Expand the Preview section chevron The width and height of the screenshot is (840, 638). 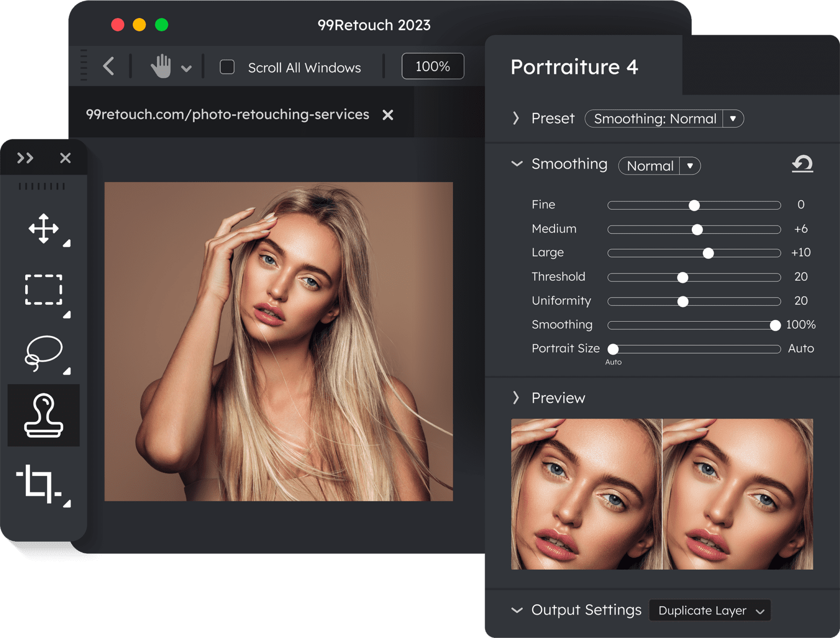[516, 398]
